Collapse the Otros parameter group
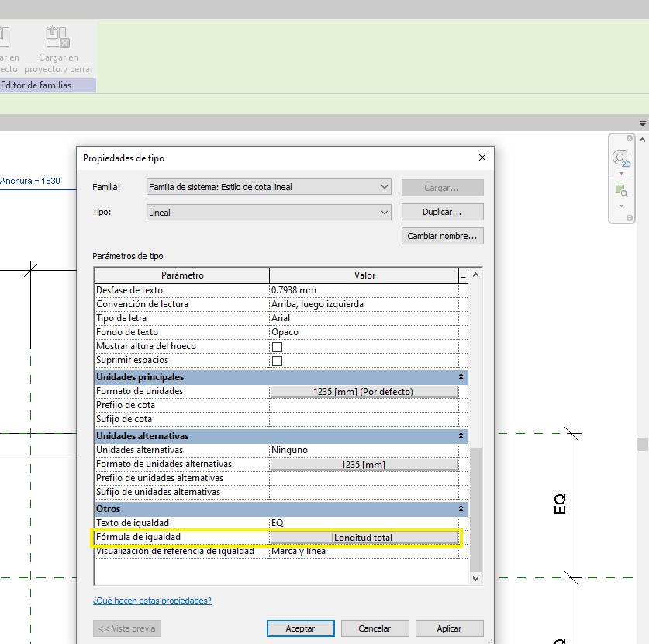Image resolution: width=649 pixels, height=644 pixels. 461,509
